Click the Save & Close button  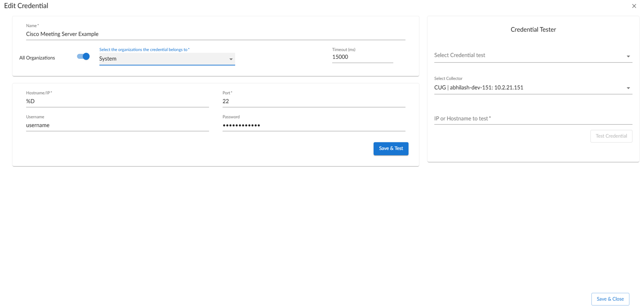tap(610, 299)
